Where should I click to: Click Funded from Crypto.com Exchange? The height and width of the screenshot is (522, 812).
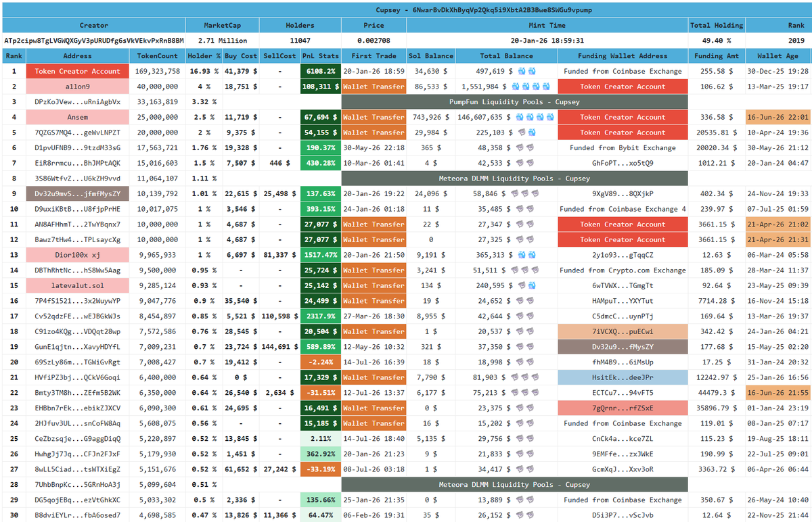[623, 270]
